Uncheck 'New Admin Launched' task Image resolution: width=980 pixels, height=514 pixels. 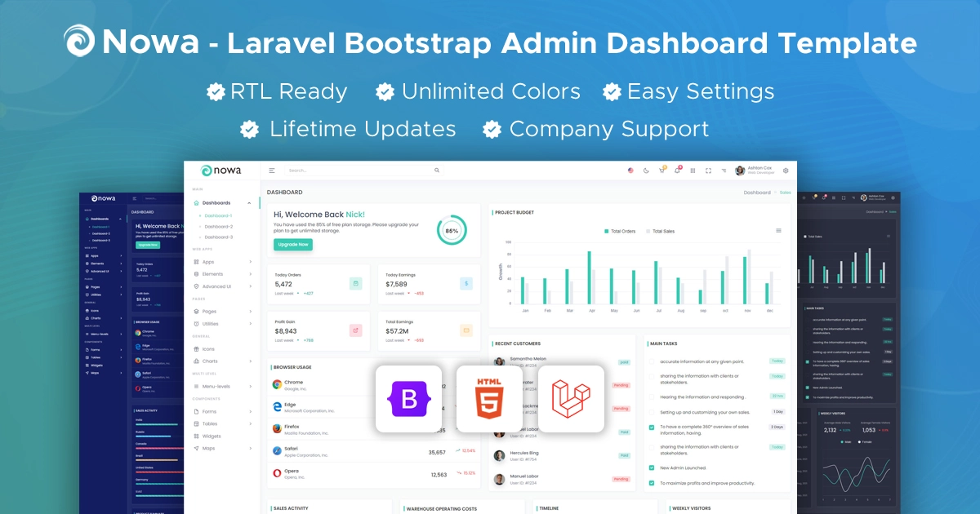pyautogui.click(x=652, y=467)
